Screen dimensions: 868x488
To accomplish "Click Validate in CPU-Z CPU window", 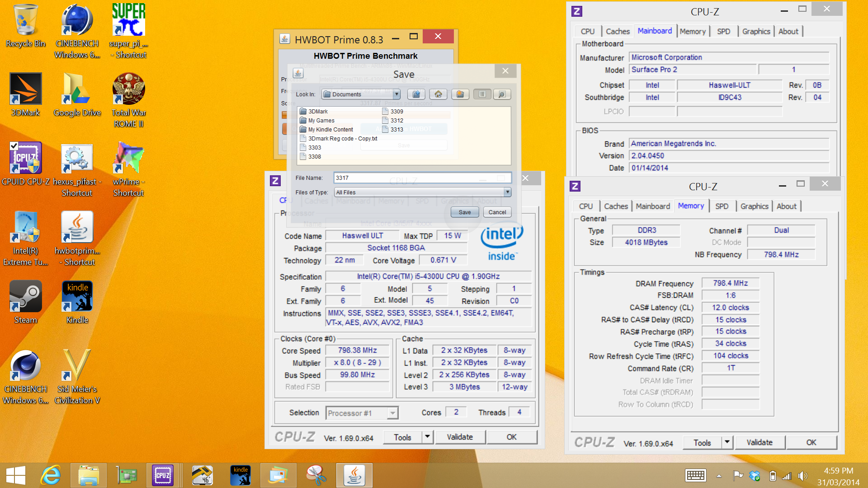I will pyautogui.click(x=460, y=437).
